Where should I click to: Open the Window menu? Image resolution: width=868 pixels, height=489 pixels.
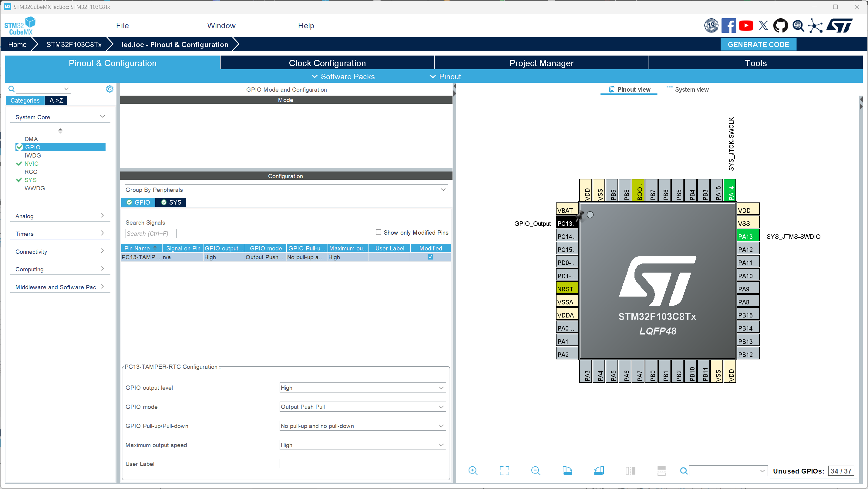click(x=221, y=25)
